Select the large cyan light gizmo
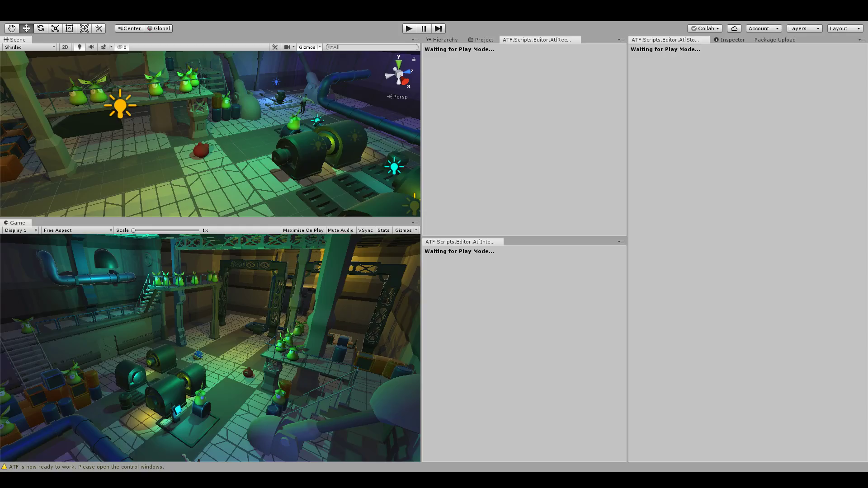Screen dimensions: 868x488 click(394, 166)
